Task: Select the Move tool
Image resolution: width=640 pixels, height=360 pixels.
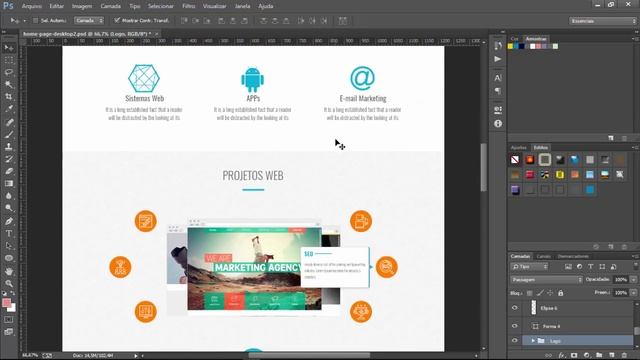Action: pos(9,48)
